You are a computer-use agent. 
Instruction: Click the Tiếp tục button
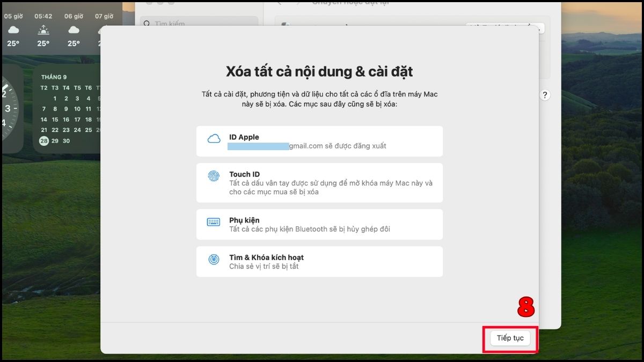point(510,338)
